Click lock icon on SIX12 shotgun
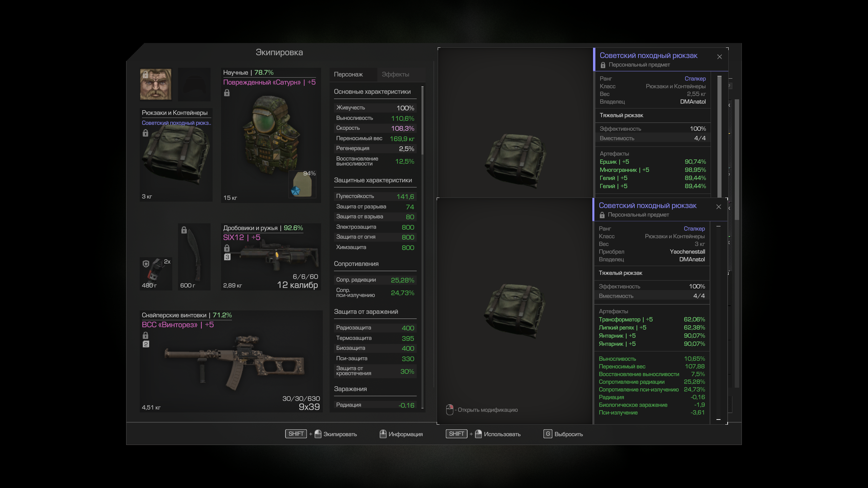The width and height of the screenshot is (868, 488). (227, 248)
